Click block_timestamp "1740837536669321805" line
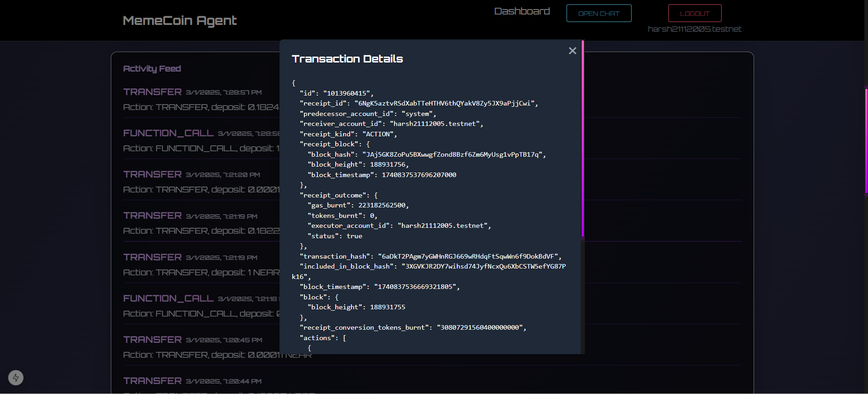Viewport: 868px width, 394px height. 379,287
